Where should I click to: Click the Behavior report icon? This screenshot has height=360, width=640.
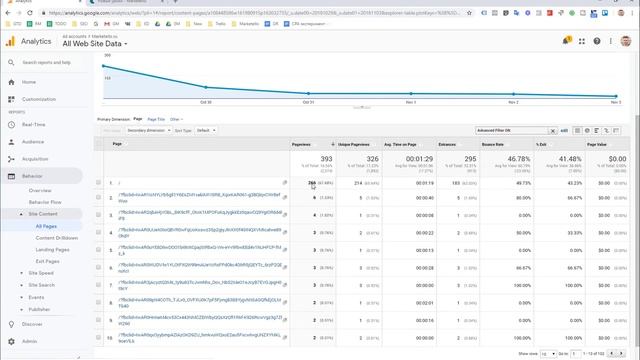tap(11, 176)
